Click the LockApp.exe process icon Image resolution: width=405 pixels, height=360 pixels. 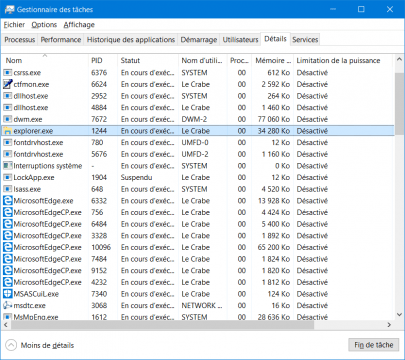(x=8, y=177)
